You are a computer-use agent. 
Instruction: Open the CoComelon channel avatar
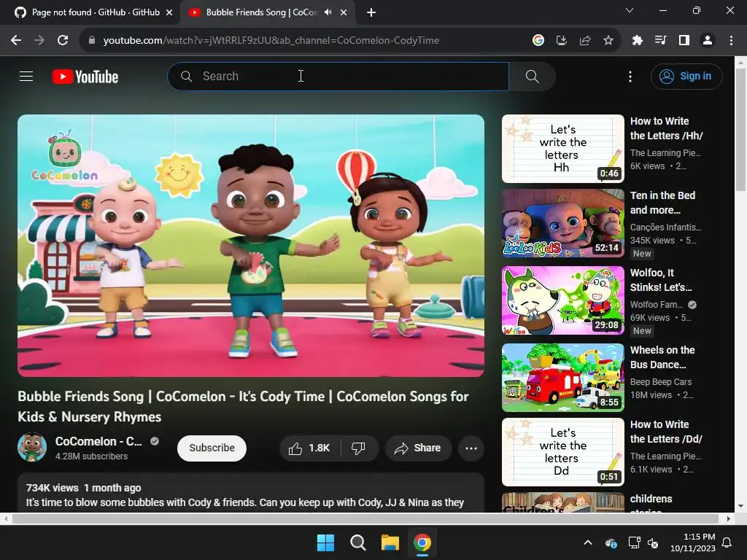click(x=32, y=447)
